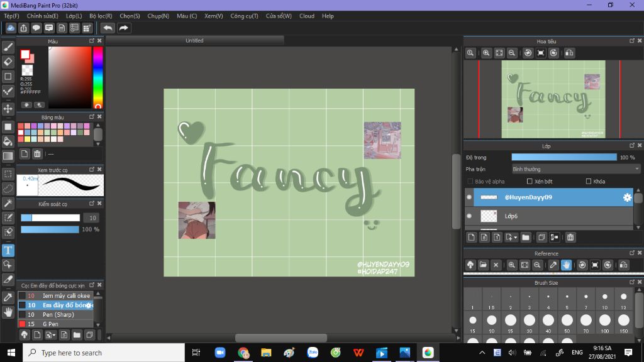The height and width of the screenshot is (362, 644).
Task: Enable the Xén bớt clipping checkbox
Action: click(x=530, y=182)
